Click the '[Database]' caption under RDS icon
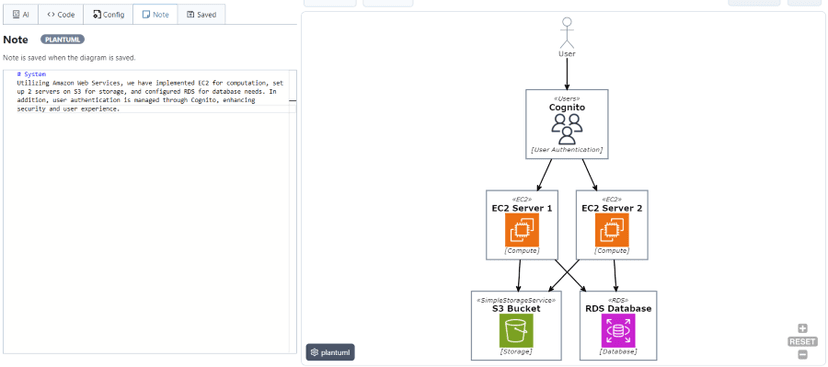The width and height of the screenshot is (828, 367). click(x=618, y=351)
